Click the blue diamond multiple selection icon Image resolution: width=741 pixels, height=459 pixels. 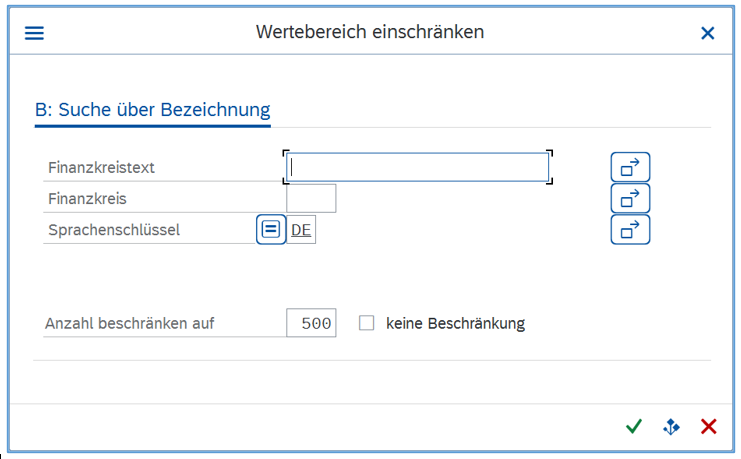pyautogui.click(x=671, y=427)
